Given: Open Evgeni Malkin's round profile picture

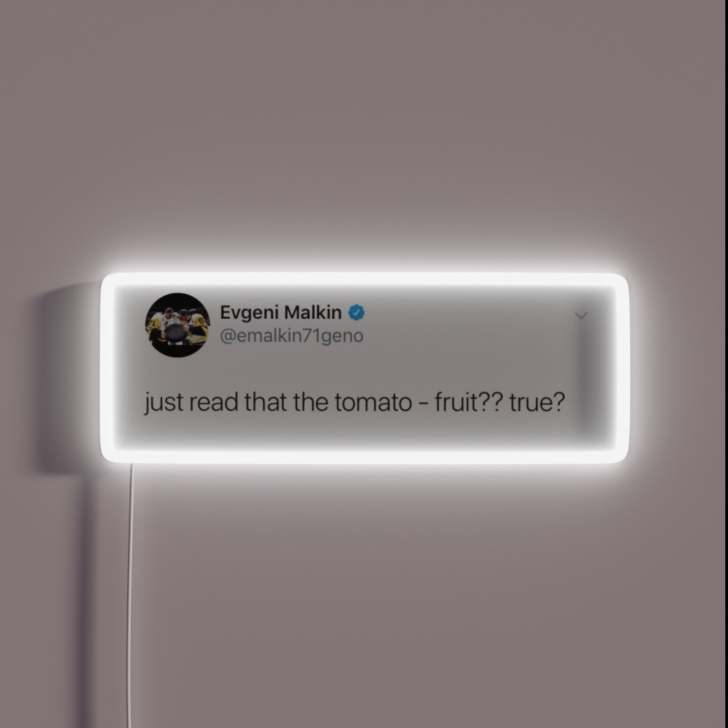Looking at the screenshot, I should pyautogui.click(x=177, y=325).
